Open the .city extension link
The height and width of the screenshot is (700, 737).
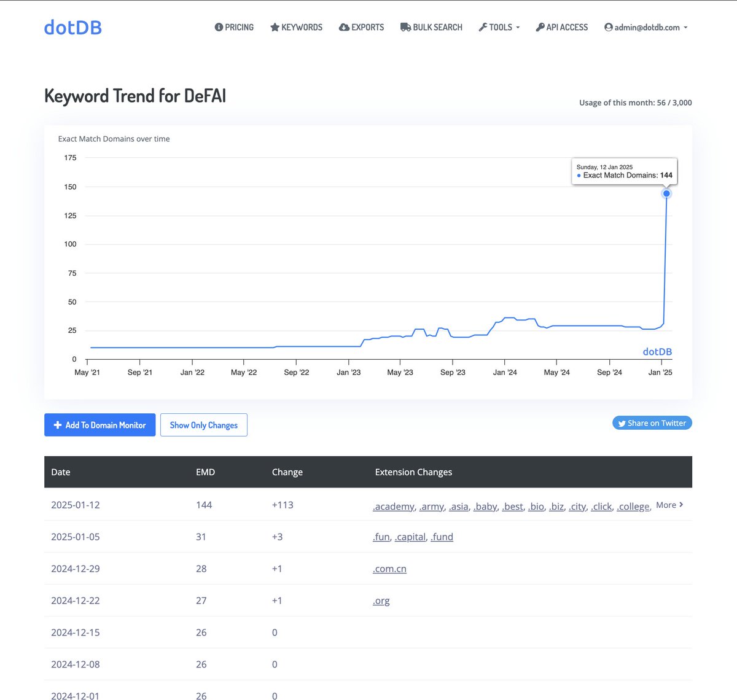tap(577, 506)
